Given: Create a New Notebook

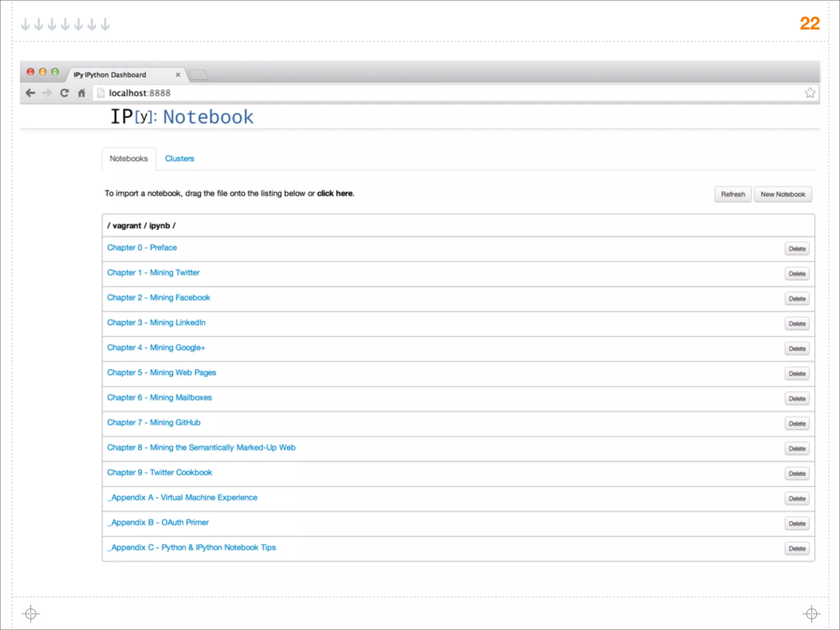Looking at the screenshot, I should click(x=783, y=194).
